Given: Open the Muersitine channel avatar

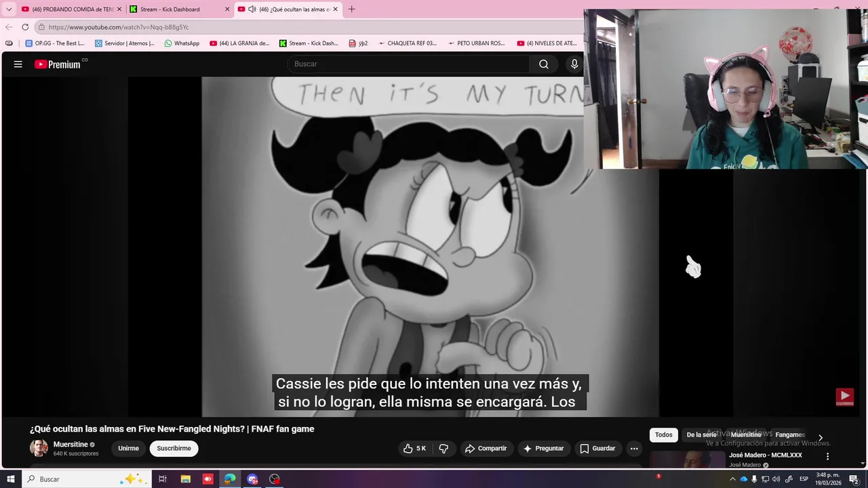Looking at the screenshot, I should [39, 448].
